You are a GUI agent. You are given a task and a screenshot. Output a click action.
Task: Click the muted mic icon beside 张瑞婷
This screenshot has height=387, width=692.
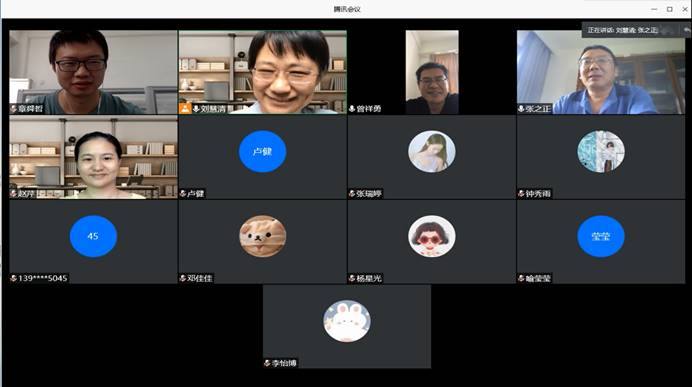352,193
